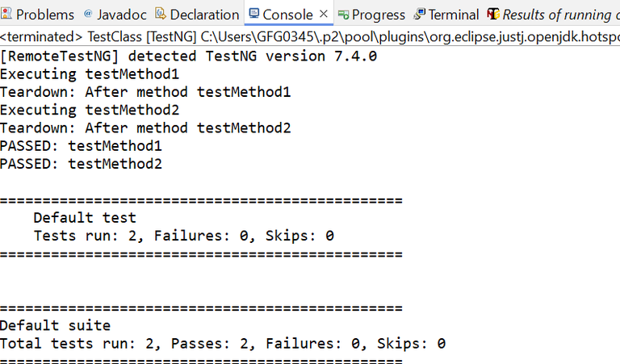Open the Results of running tab
The width and height of the screenshot is (620, 364).
[x=557, y=15]
